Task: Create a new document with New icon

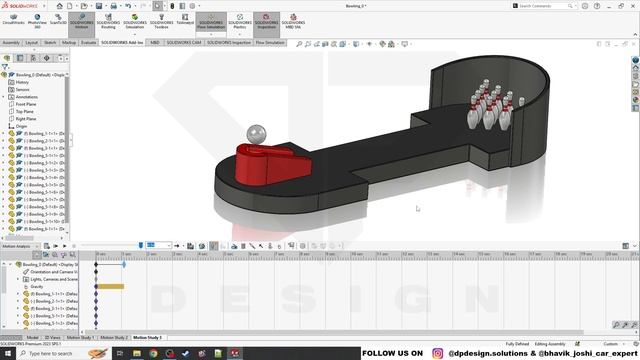Action: (x=70, y=6)
